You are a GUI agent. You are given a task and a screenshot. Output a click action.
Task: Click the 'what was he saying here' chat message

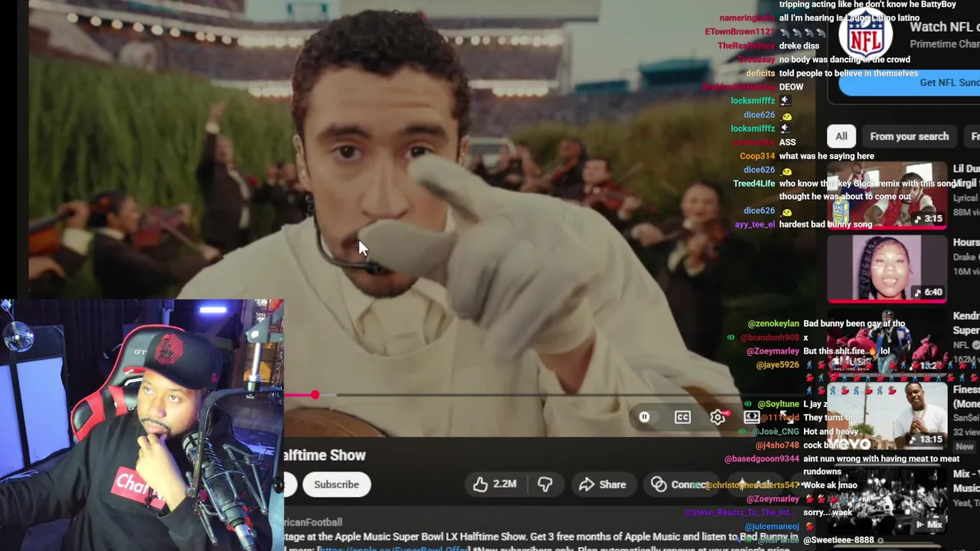(x=826, y=156)
